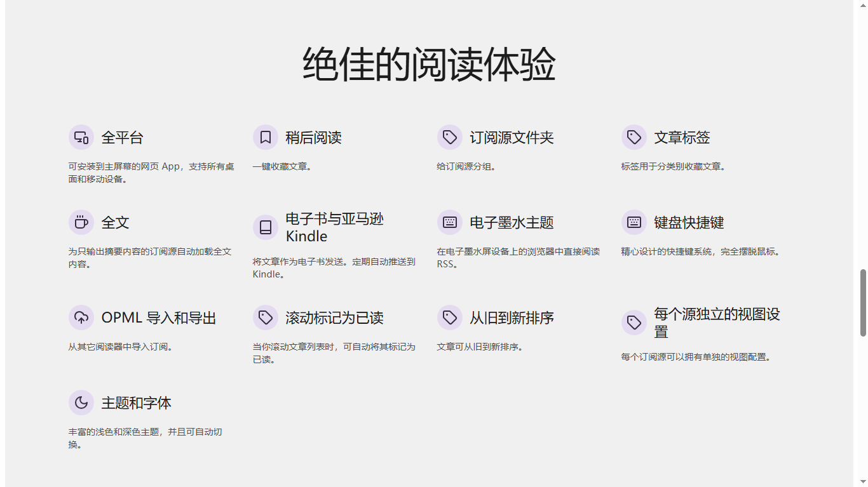Click the tag icon beside 订阅源文件夹
This screenshot has width=868, height=487.
pyautogui.click(x=449, y=137)
